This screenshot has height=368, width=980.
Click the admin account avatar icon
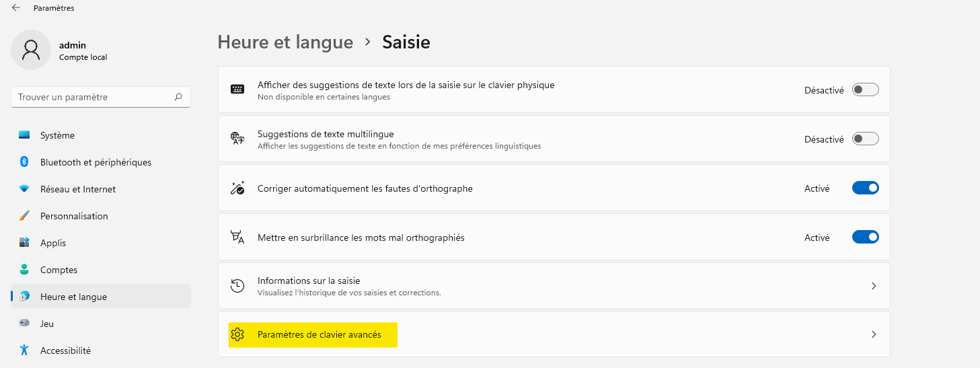31,50
